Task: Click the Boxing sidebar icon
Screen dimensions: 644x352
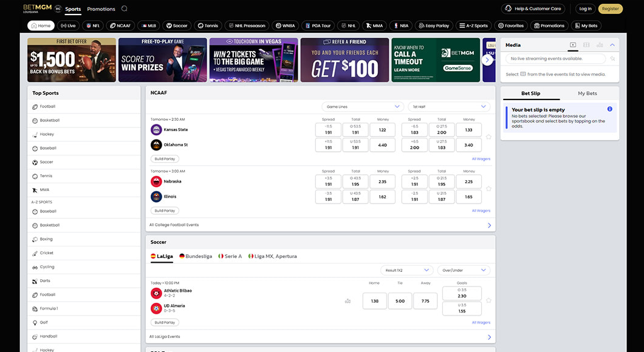Action: [x=35, y=239]
